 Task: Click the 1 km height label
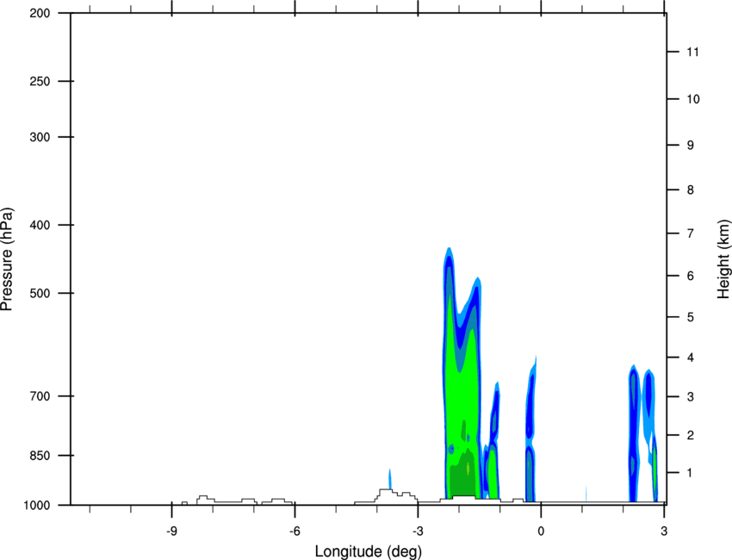691,473
